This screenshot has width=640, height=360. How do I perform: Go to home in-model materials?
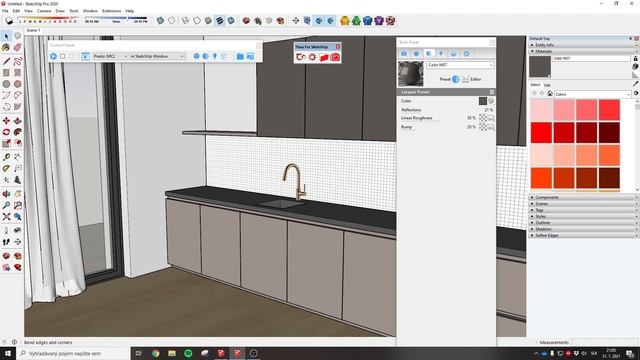click(x=550, y=94)
